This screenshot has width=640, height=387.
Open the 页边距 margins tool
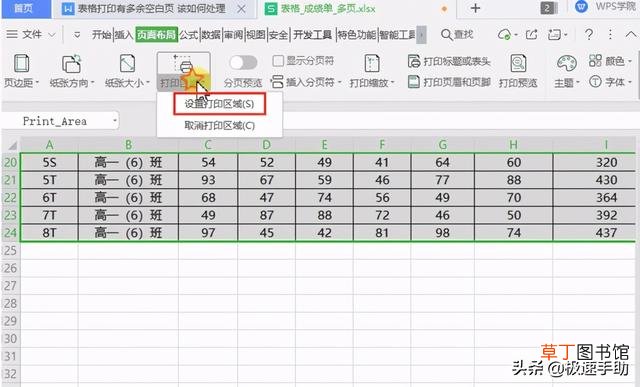(x=21, y=71)
